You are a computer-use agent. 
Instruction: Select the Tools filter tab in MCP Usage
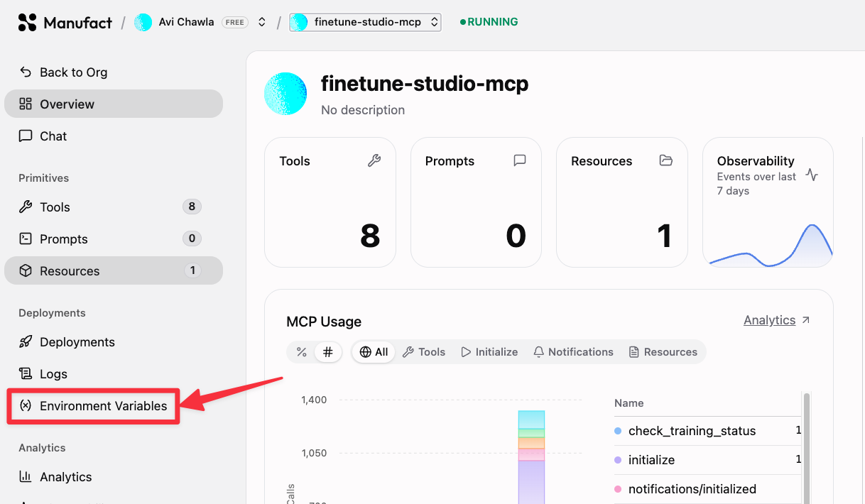[424, 352]
